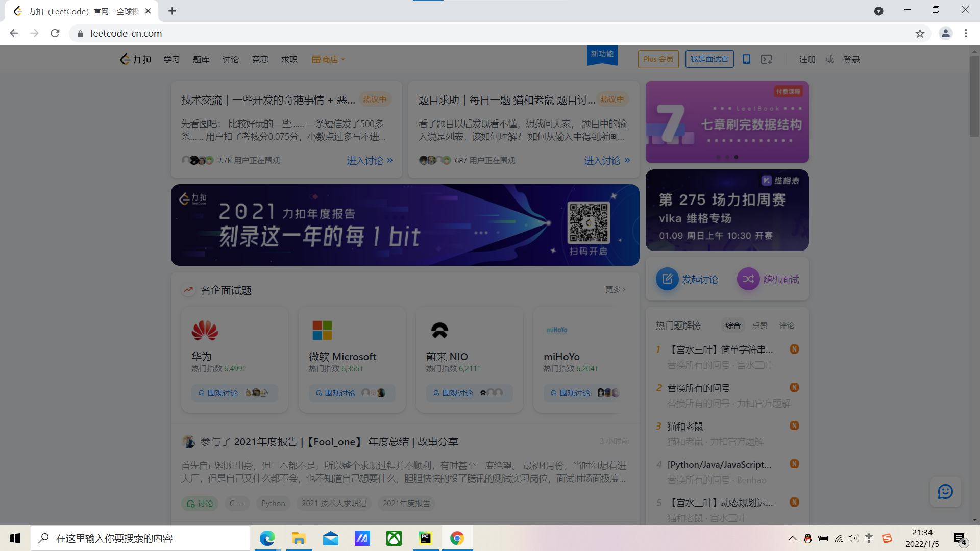Click 围观讨论 under 微软 Microsoft
The width and height of the screenshot is (980, 551).
[x=352, y=393]
